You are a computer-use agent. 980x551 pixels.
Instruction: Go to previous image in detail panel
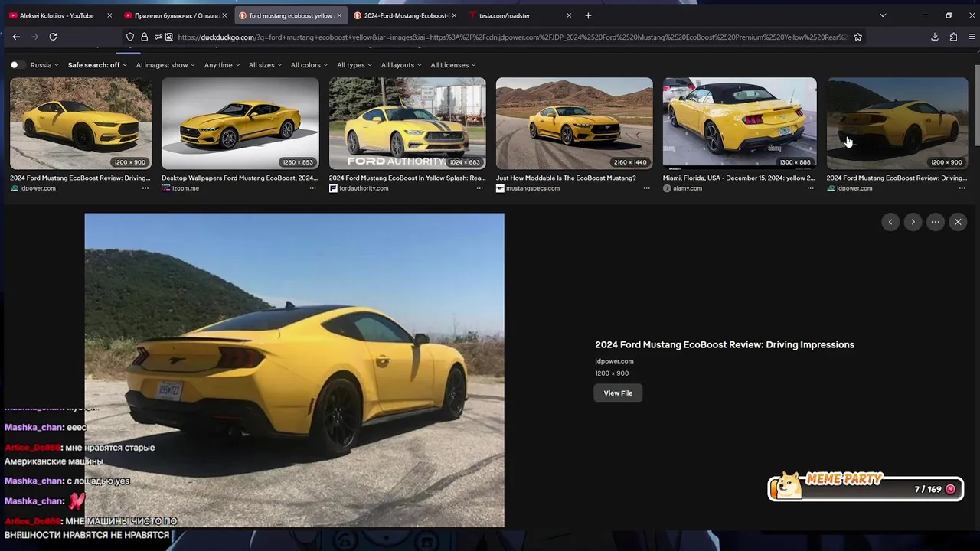tap(890, 222)
